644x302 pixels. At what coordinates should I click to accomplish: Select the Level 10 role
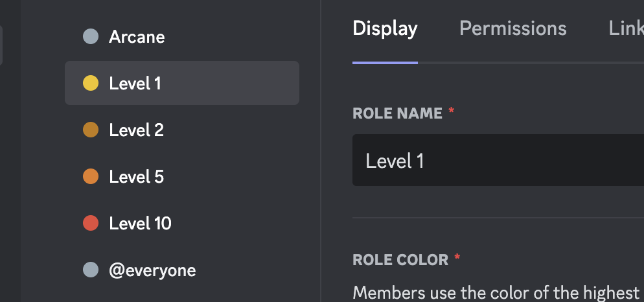click(141, 224)
